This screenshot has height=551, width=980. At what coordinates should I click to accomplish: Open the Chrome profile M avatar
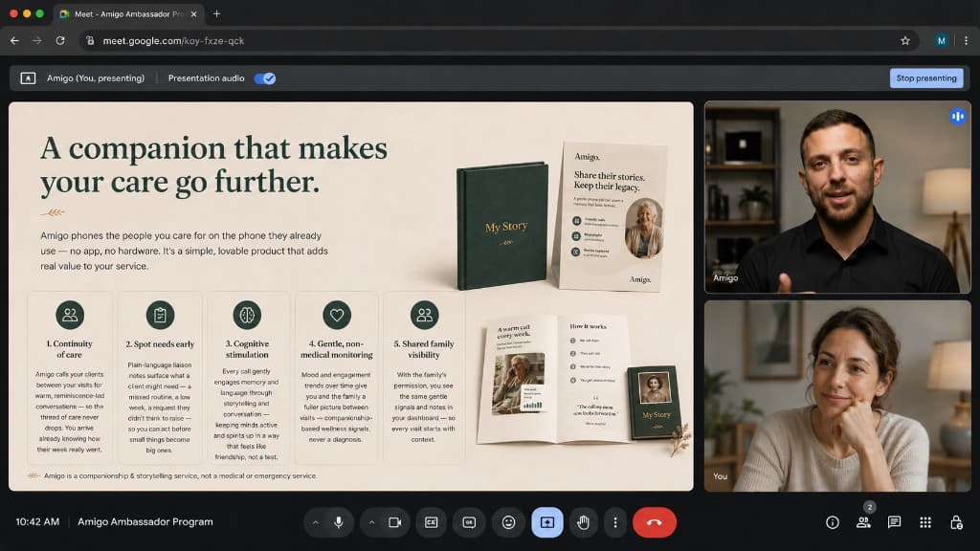[x=942, y=40]
